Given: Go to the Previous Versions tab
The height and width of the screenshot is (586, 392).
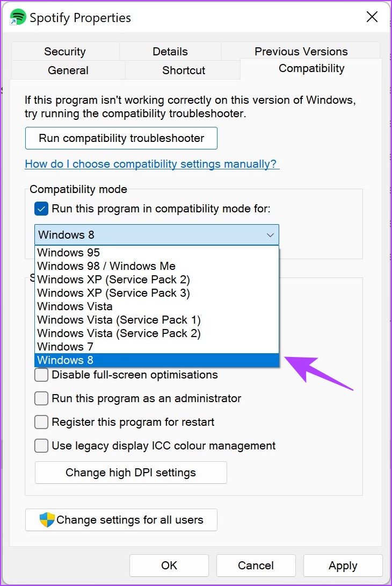Looking at the screenshot, I should [x=301, y=51].
